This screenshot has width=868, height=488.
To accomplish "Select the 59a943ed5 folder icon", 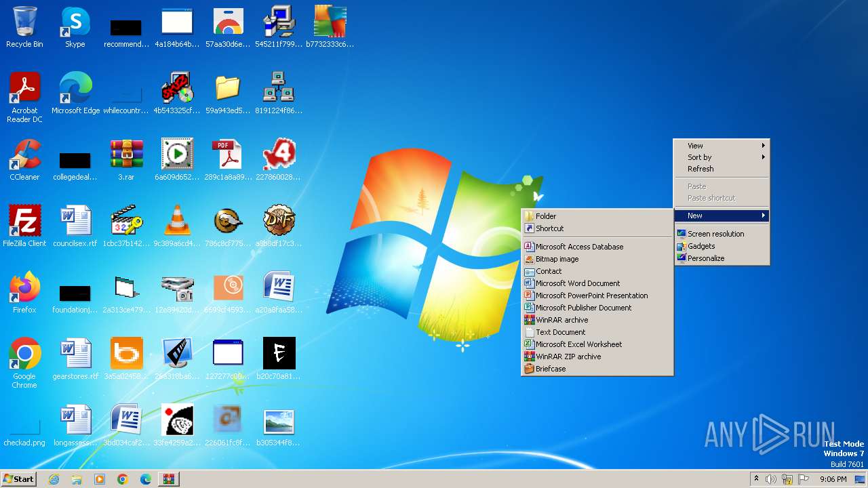I will [x=228, y=94].
